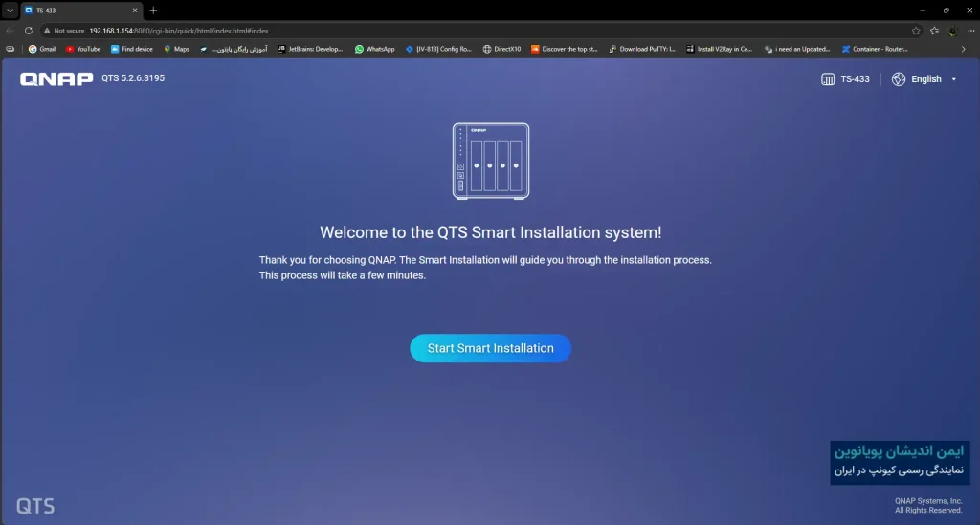Open the Discover the top st... bookmark

point(565,49)
